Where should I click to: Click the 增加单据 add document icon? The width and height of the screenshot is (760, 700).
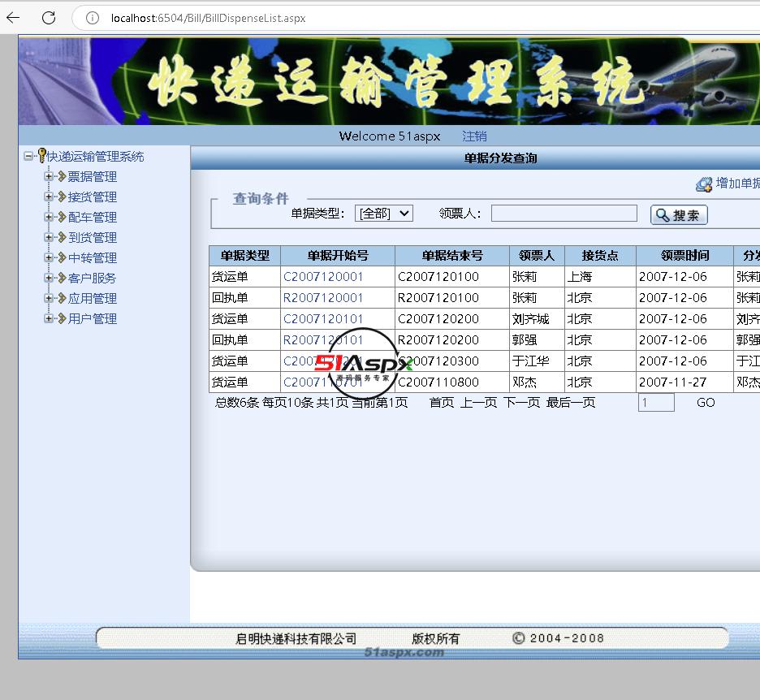point(704,184)
